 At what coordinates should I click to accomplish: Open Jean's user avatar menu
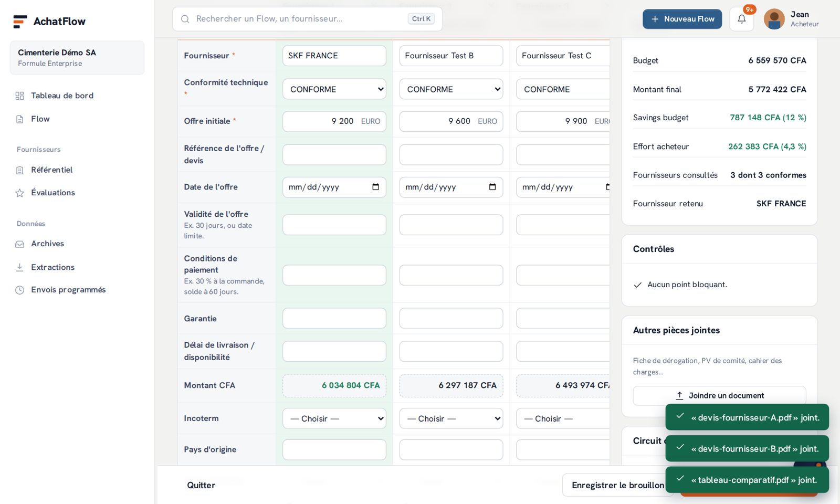tap(774, 19)
